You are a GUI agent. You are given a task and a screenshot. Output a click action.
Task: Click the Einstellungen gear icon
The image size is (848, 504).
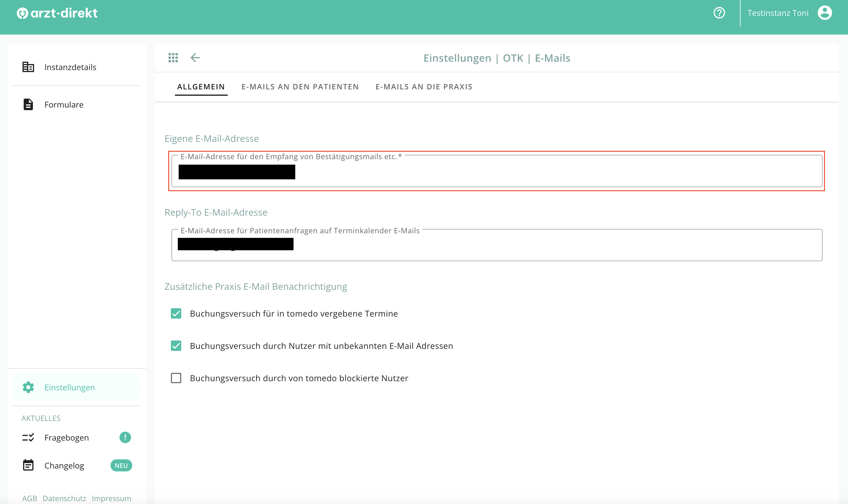pyautogui.click(x=28, y=387)
